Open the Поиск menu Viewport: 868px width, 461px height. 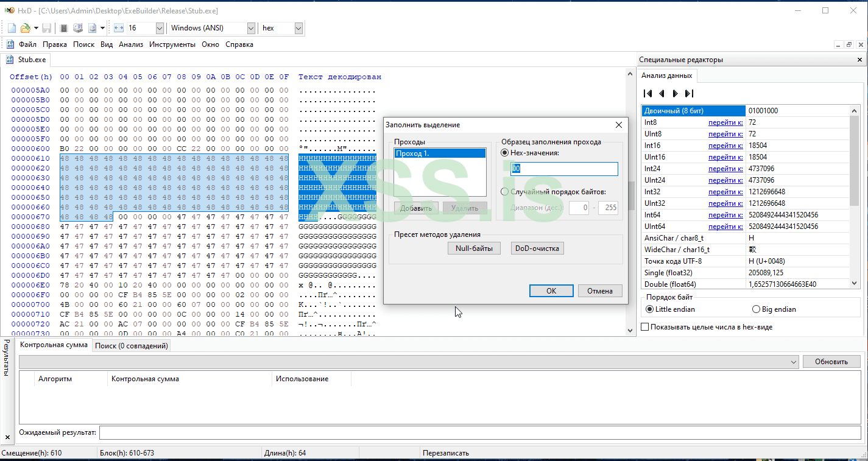[x=84, y=44]
